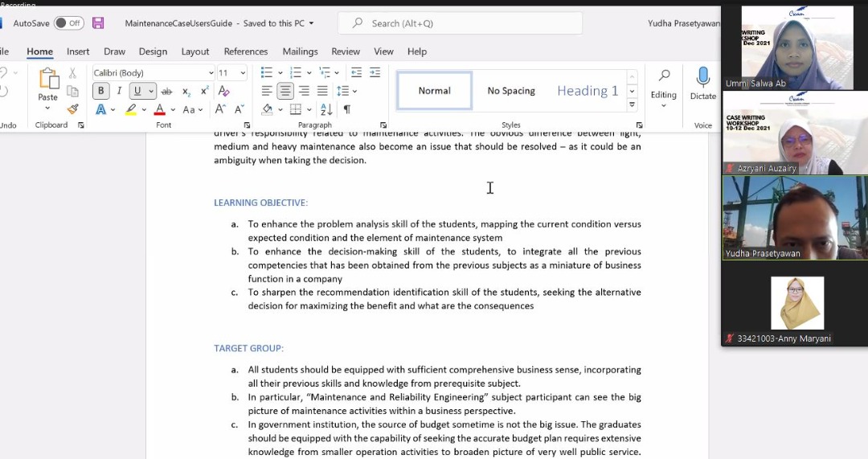Open the Home tab
This screenshot has height=459, width=868.
pyautogui.click(x=40, y=51)
